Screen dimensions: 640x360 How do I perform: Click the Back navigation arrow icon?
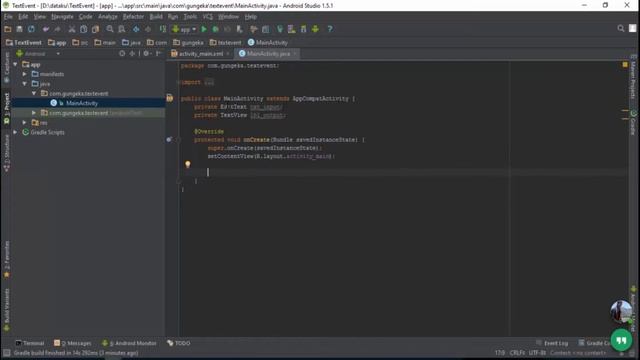(x=136, y=29)
